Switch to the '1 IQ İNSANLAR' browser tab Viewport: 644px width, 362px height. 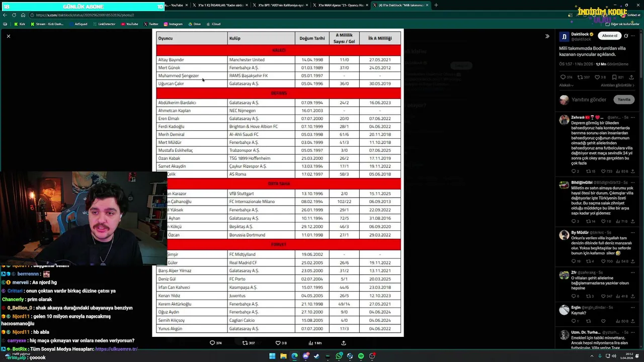(220, 5)
